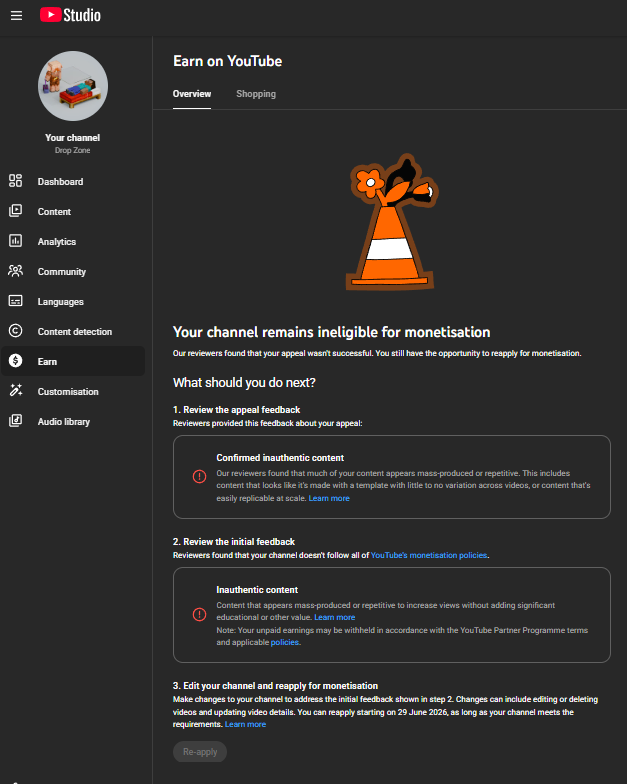Click 'What should you do next?' heading
The height and width of the screenshot is (784, 627).
click(x=244, y=382)
